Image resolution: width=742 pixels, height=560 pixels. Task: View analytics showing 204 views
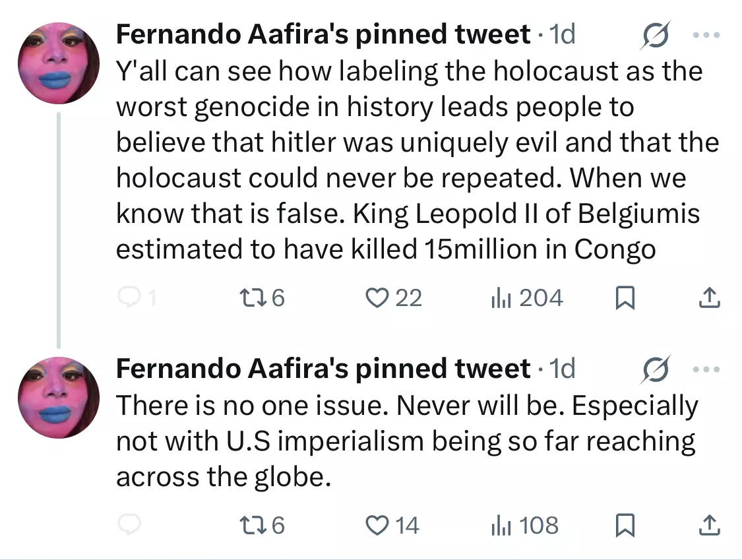pyautogui.click(x=527, y=297)
